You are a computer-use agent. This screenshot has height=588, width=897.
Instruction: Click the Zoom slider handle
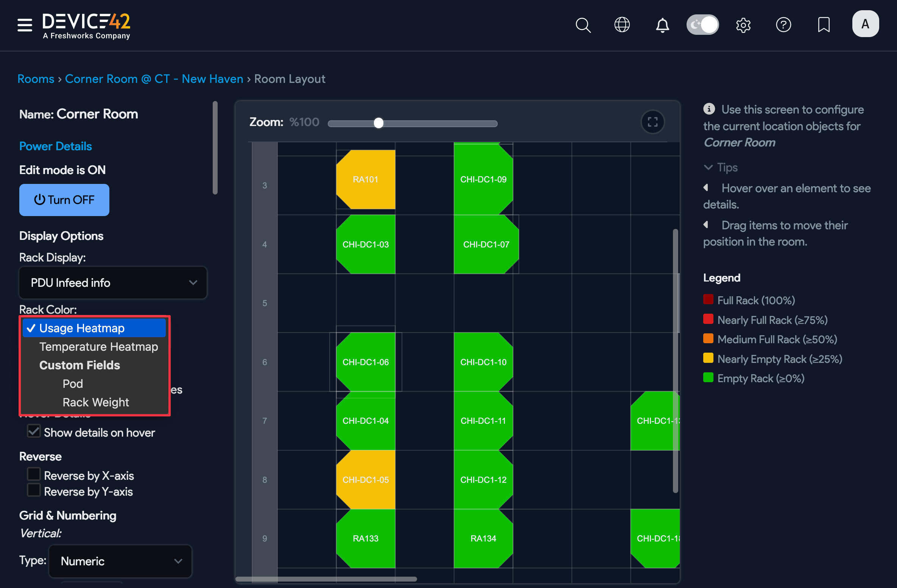point(378,123)
